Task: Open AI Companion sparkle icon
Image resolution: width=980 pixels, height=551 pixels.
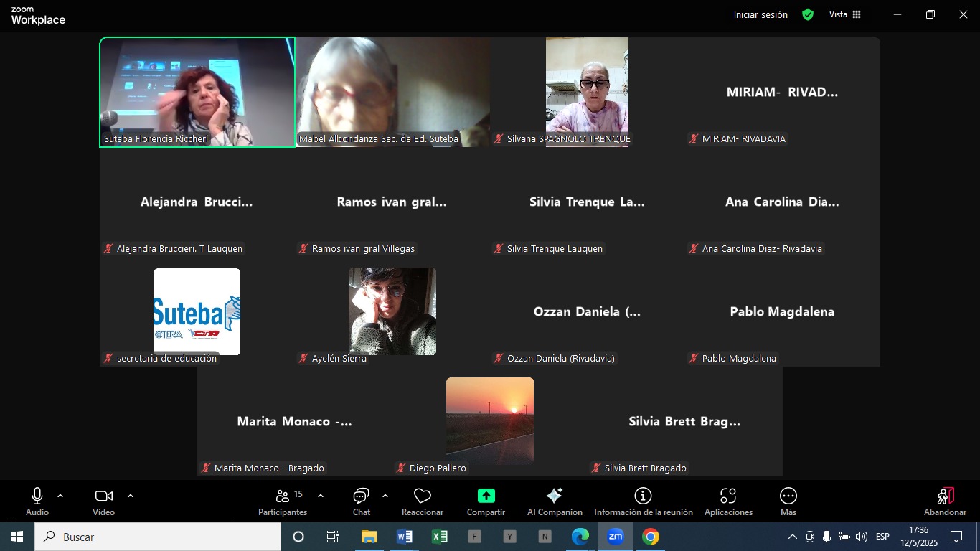Action: (554, 496)
